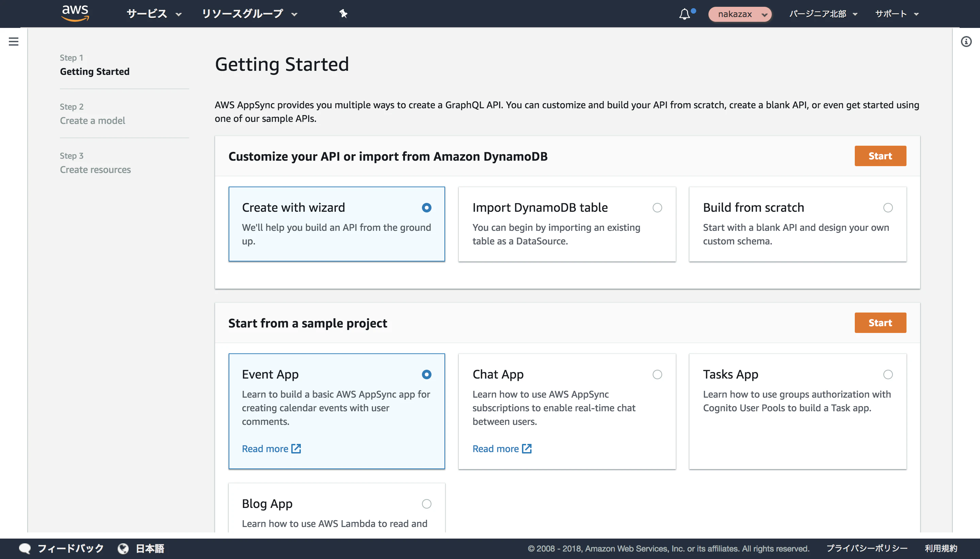
Task: Select Build from scratch radio button
Action: coord(888,208)
